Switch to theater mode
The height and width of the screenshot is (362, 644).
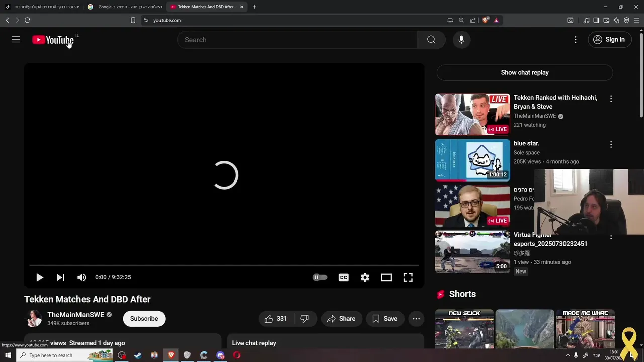[386, 277]
